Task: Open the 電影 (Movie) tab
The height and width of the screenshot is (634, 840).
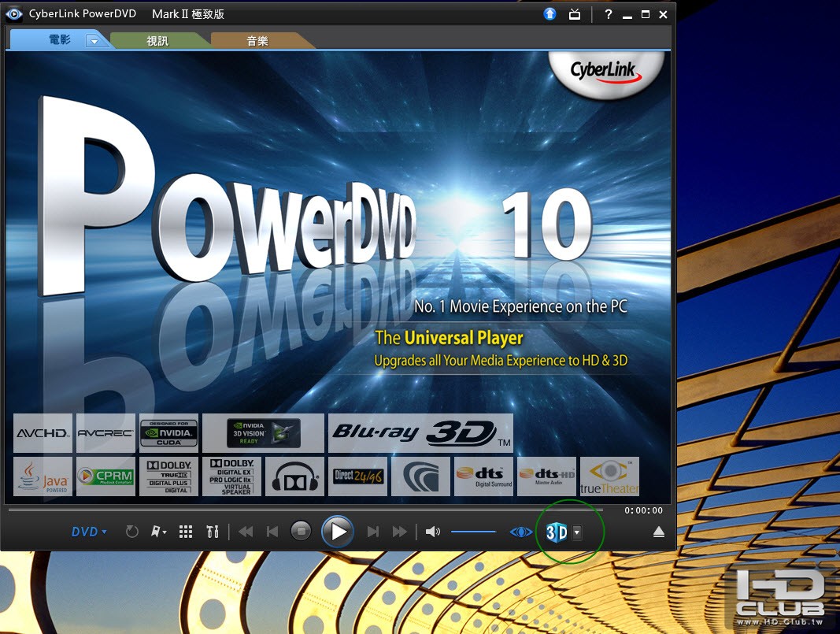Action: [x=59, y=39]
